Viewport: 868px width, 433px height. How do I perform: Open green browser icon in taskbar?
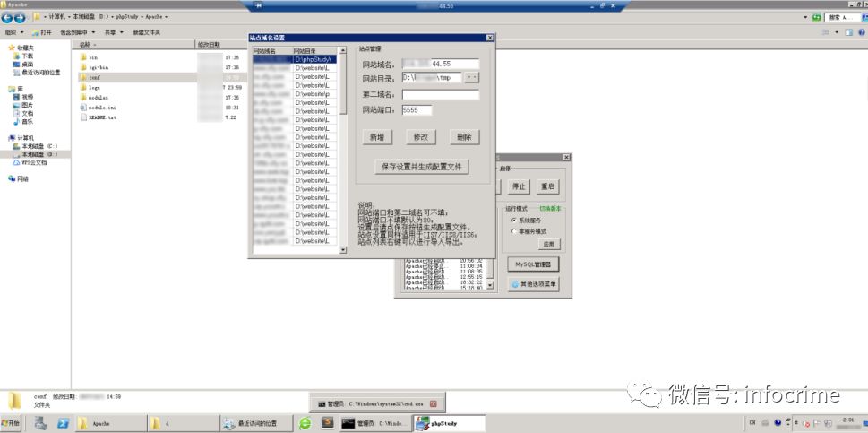(305, 423)
